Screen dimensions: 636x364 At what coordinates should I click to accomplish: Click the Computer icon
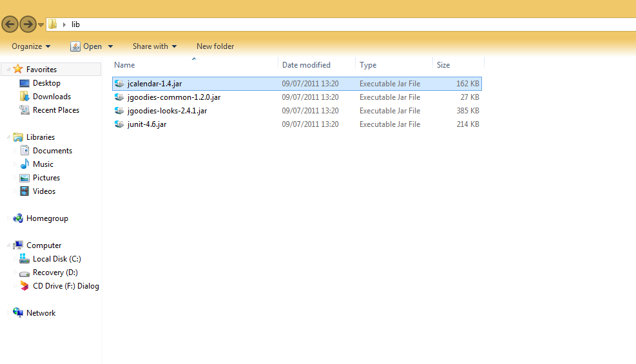18,245
